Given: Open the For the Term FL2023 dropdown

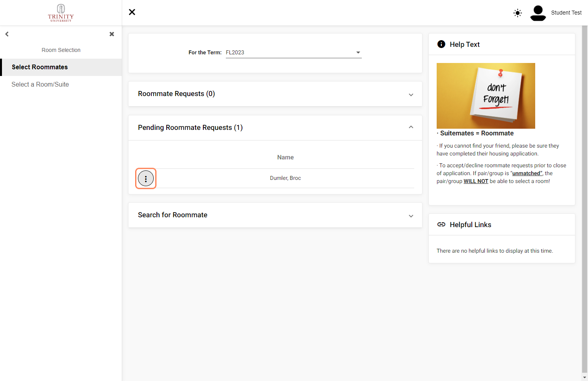Looking at the screenshot, I should tap(294, 52).
